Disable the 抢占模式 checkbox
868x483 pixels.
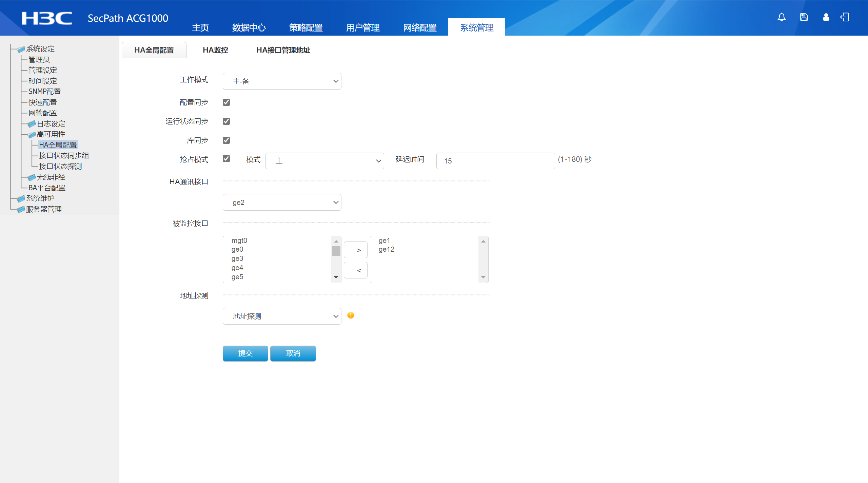pyautogui.click(x=226, y=158)
